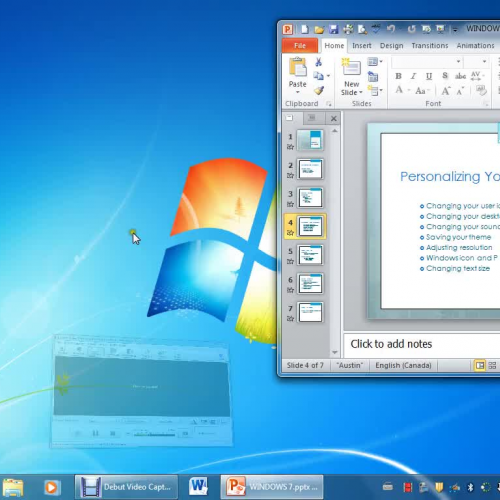Image resolution: width=500 pixels, height=500 pixels.
Task: Select slide 6 thumbnail
Action: click(310, 284)
